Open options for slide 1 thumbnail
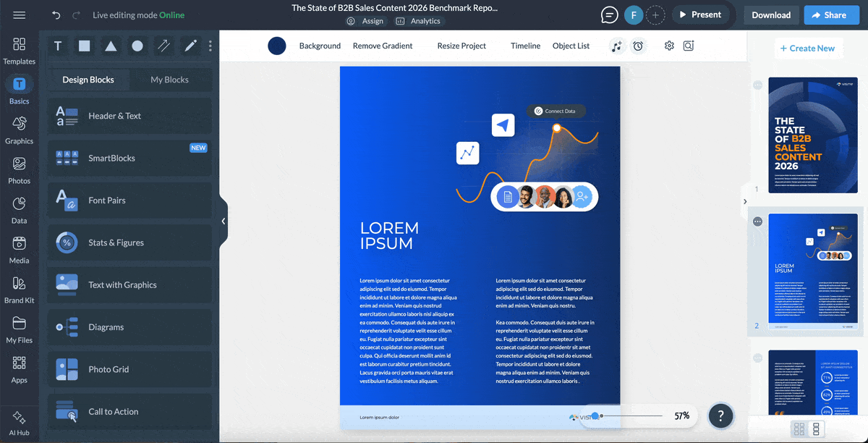868x443 pixels. point(757,85)
